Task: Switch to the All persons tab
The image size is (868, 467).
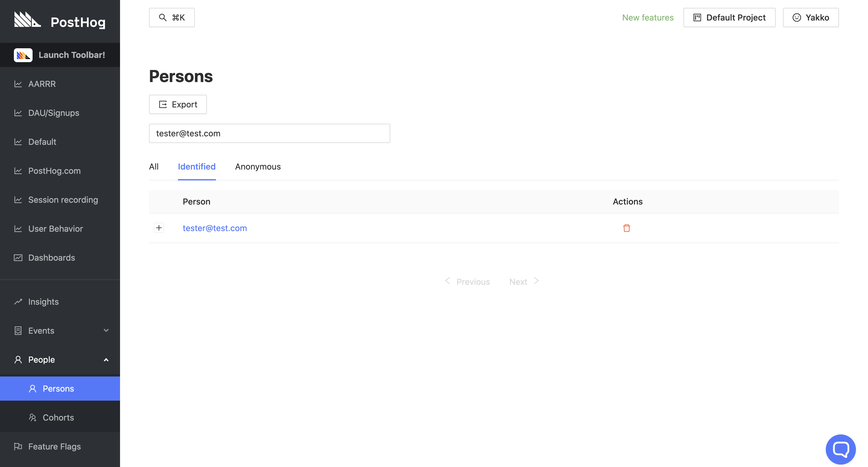Action: tap(154, 167)
